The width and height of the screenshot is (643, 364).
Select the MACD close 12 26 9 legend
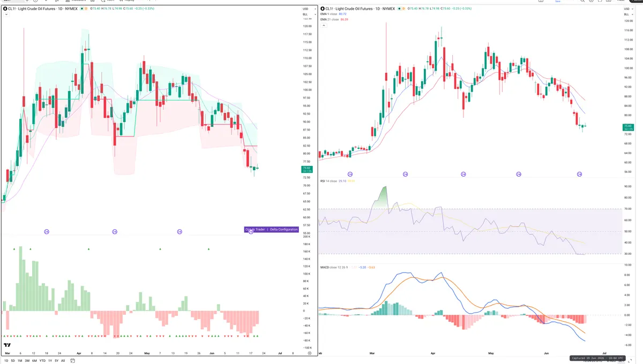pos(334,267)
